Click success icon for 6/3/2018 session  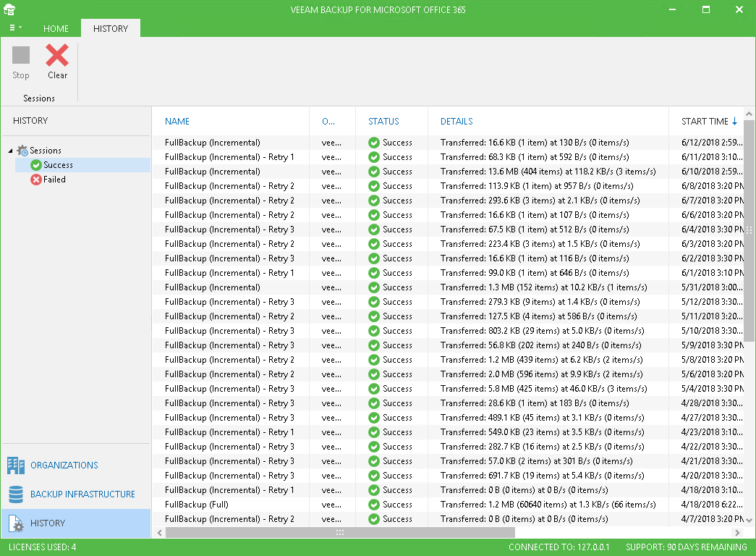tap(374, 244)
